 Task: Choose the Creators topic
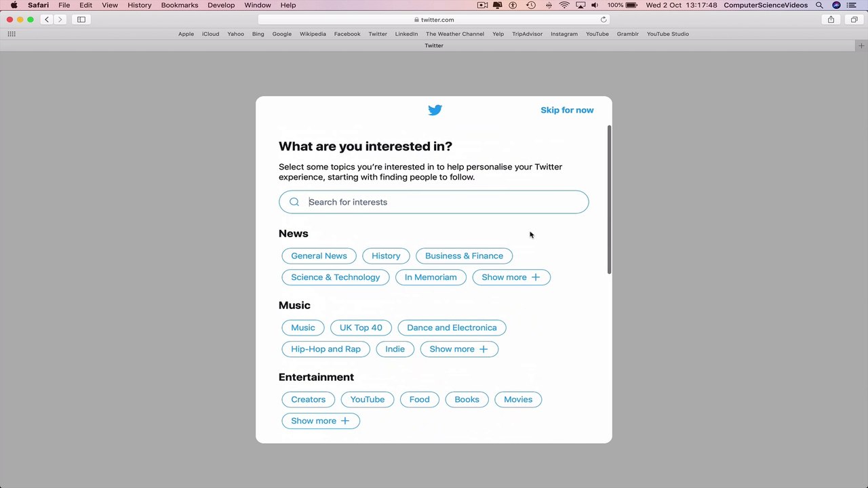pyautogui.click(x=309, y=400)
